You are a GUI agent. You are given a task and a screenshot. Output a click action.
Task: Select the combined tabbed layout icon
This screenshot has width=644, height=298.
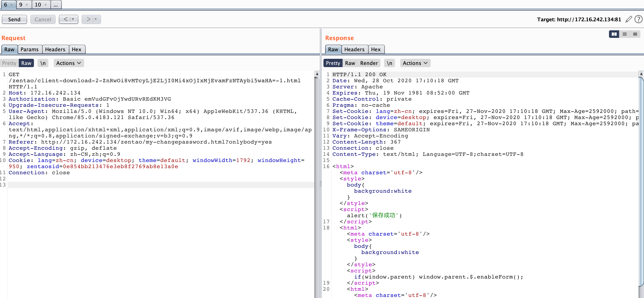(x=635, y=34)
